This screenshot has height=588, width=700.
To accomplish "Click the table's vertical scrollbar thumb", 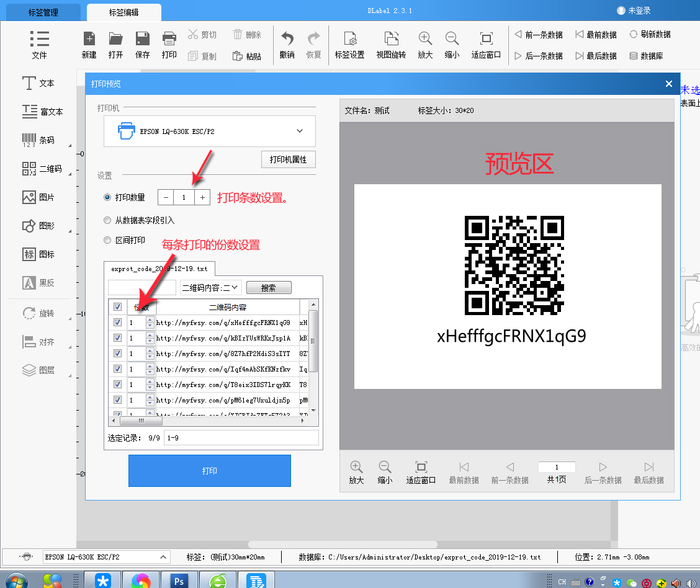I will (313, 341).
